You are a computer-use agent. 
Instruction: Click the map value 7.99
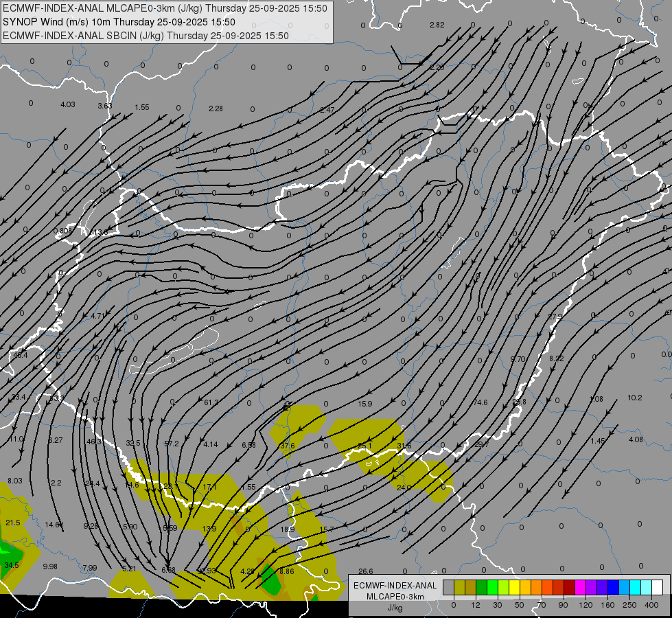click(89, 568)
